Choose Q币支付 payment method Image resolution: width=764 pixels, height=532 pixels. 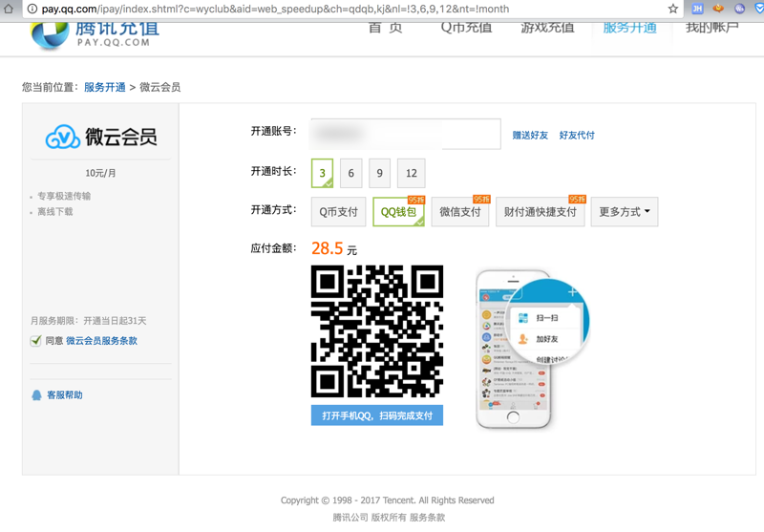click(339, 212)
